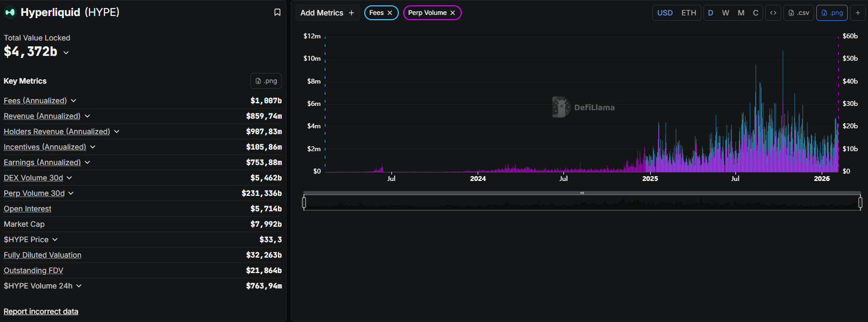Select weekly interval W
This screenshot has height=322, width=868.
pos(725,13)
